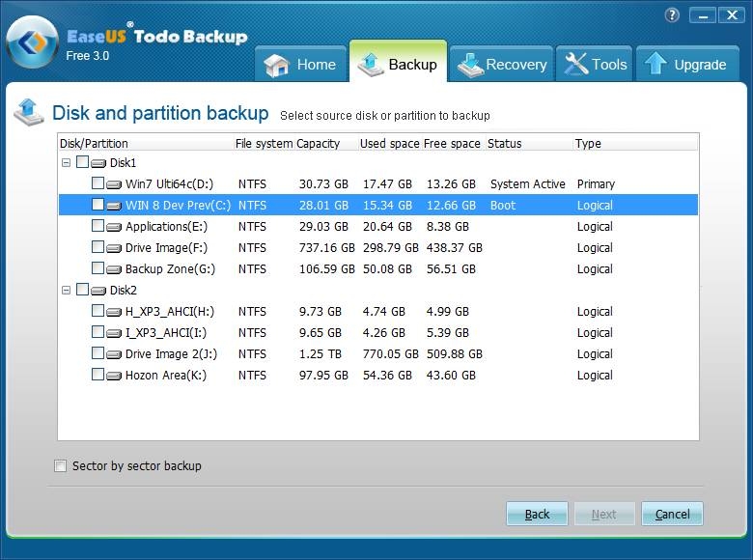Check the Disk1 checkbox
The height and width of the screenshot is (560, 753).
point(83,162)
